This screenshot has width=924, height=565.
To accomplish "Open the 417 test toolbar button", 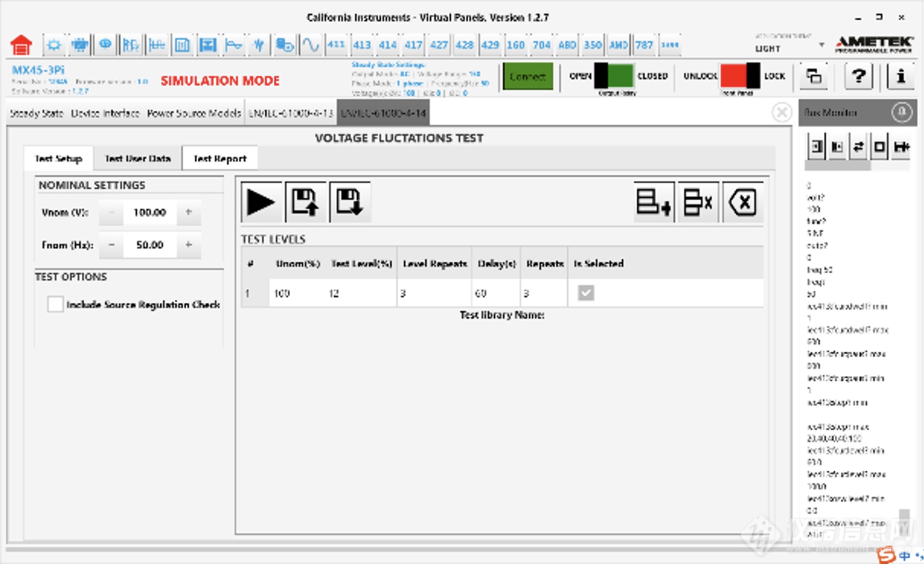I will pos(413,45).
